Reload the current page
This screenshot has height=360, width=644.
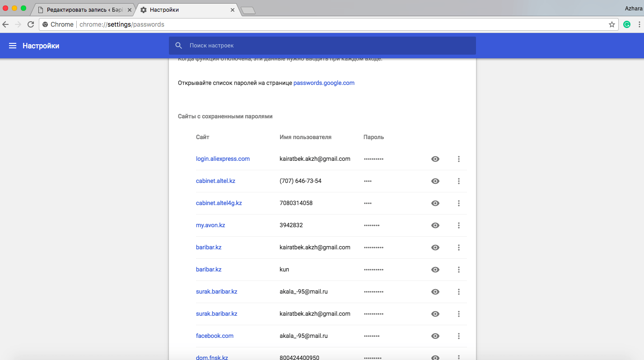tap(31, 24)
